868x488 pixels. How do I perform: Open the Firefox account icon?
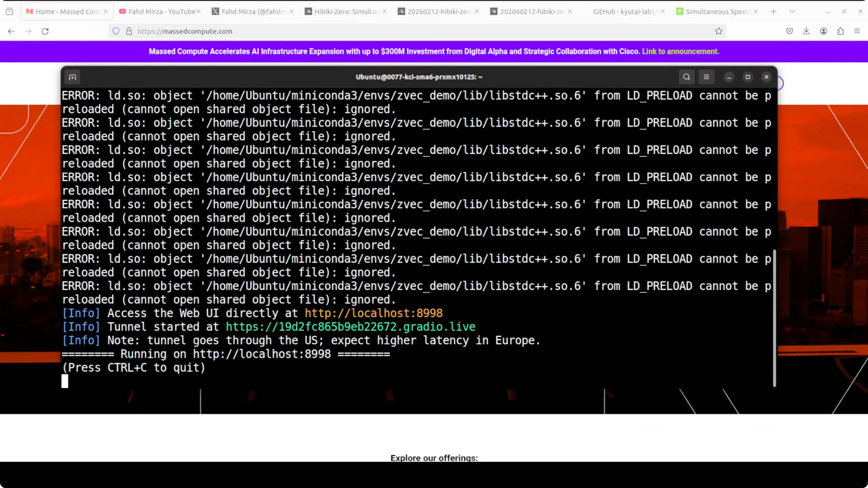(823, 31)
